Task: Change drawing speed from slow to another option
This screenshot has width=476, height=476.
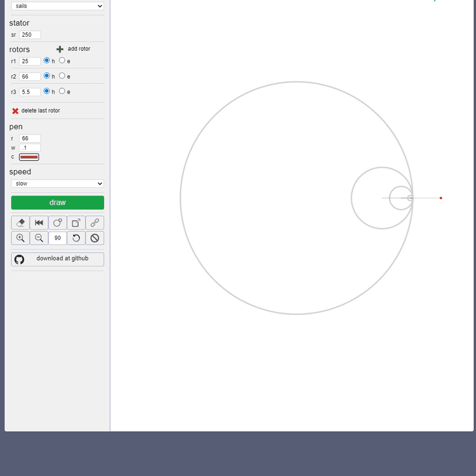Action: 57,183
